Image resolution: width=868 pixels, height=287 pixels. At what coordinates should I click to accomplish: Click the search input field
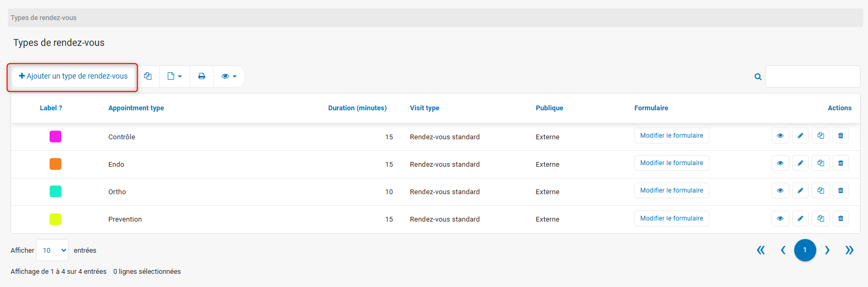coord(812,76)
